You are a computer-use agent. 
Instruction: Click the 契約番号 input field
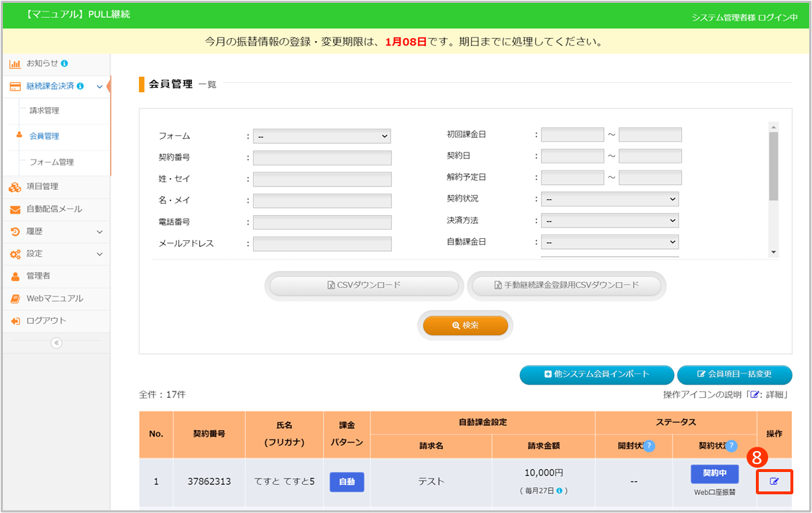click(321, 158)
